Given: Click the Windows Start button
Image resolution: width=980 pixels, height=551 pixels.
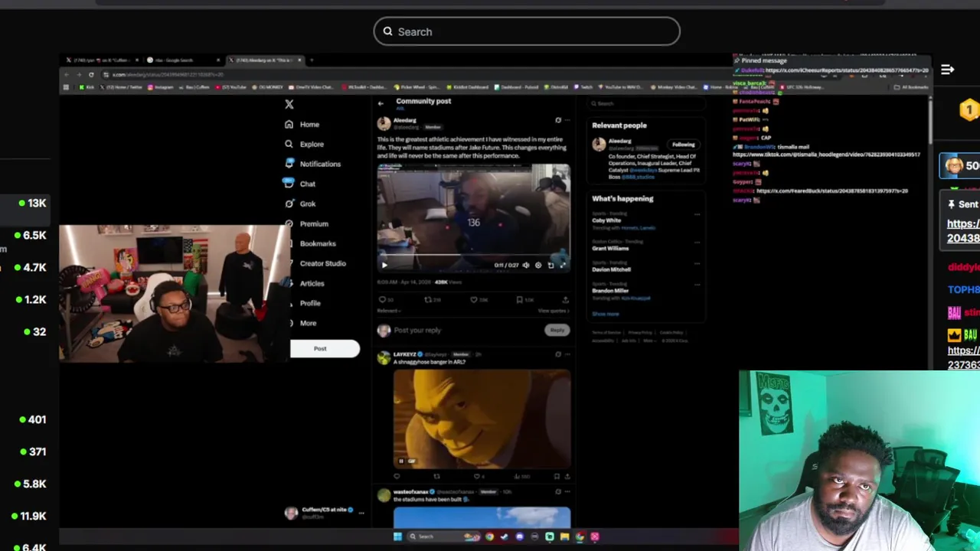Looking at the screenshot, I should point(397,536).
